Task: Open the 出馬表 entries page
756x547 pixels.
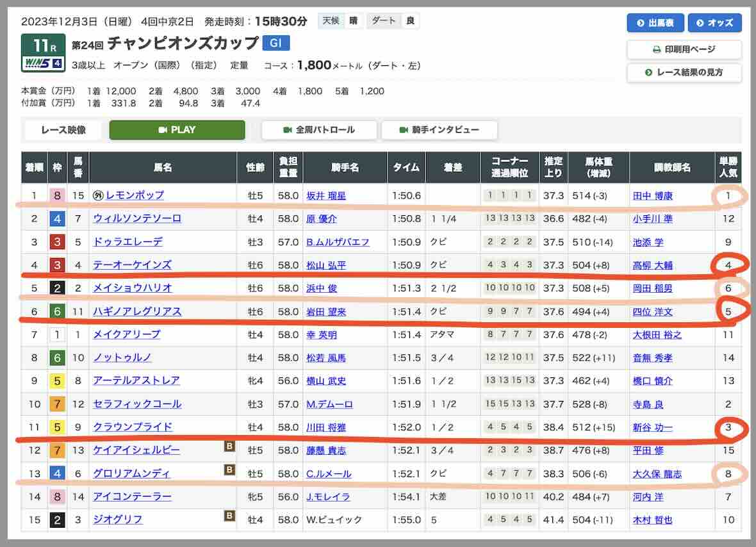Action: 655,22
